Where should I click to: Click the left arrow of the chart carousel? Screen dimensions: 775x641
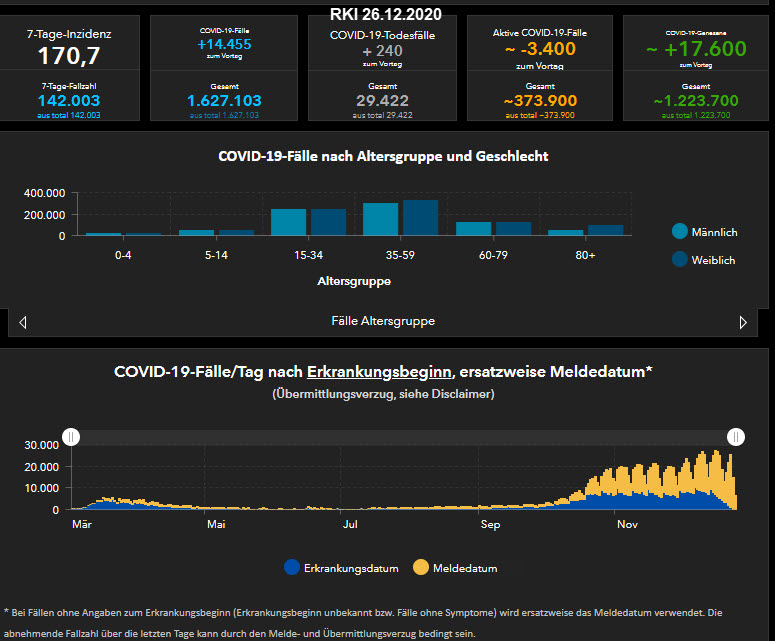pos(23,322)
